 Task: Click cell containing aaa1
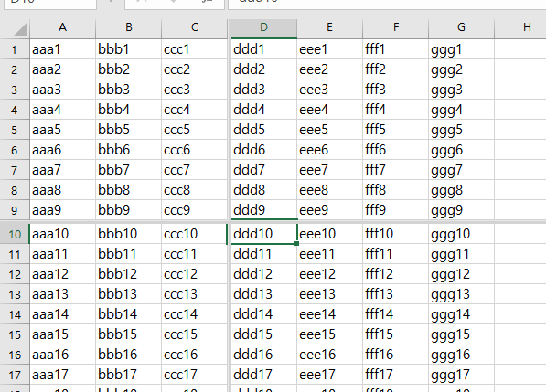[63, 49]
